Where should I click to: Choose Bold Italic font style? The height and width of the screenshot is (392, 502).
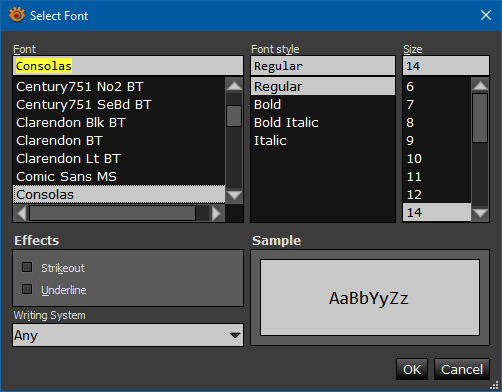323,123
